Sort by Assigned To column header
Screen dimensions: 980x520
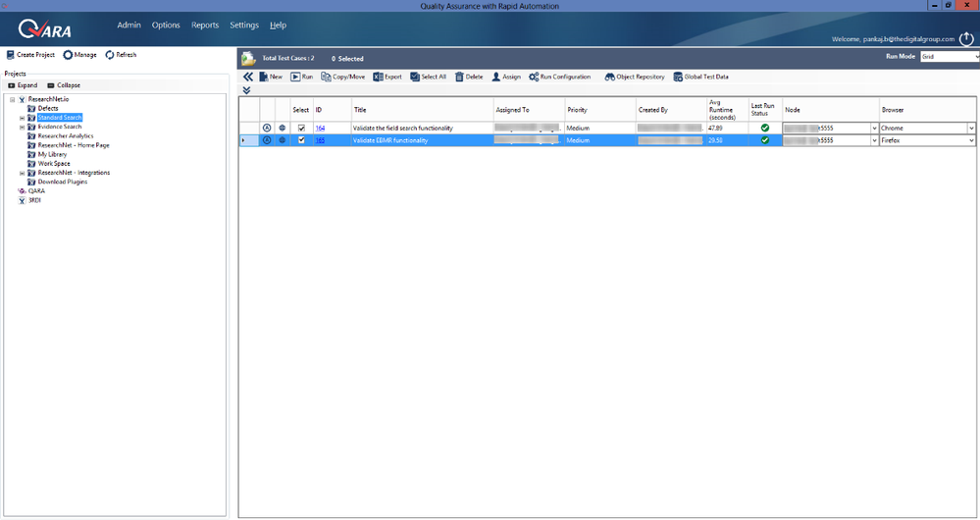(x=530, y=109)
